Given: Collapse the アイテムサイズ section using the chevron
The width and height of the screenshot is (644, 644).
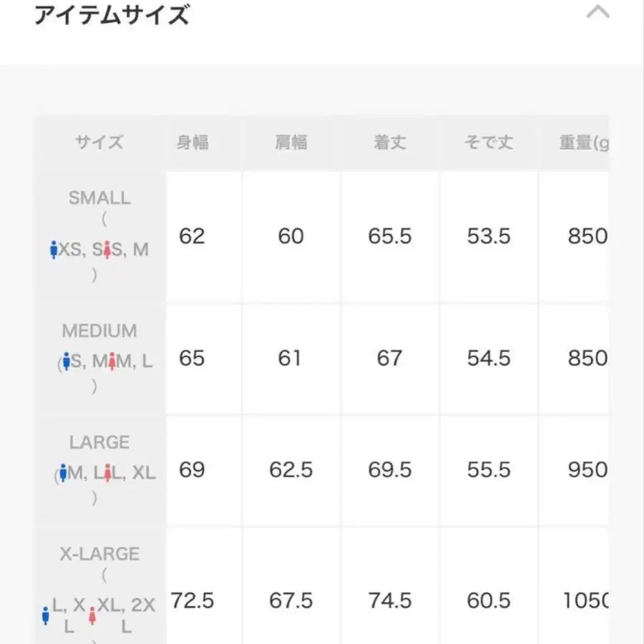Looking at the screenshot, I should click(598, 12).
